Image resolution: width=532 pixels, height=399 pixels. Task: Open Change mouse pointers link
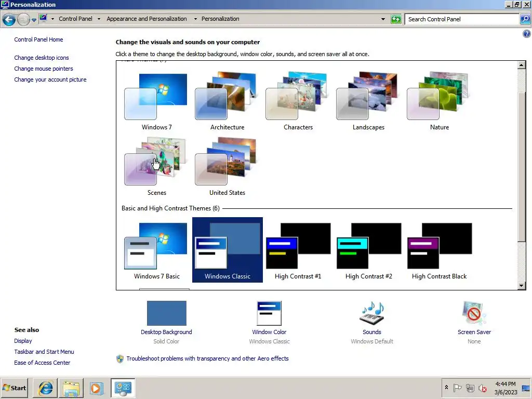pyautogui.click(x=44, y=69)
